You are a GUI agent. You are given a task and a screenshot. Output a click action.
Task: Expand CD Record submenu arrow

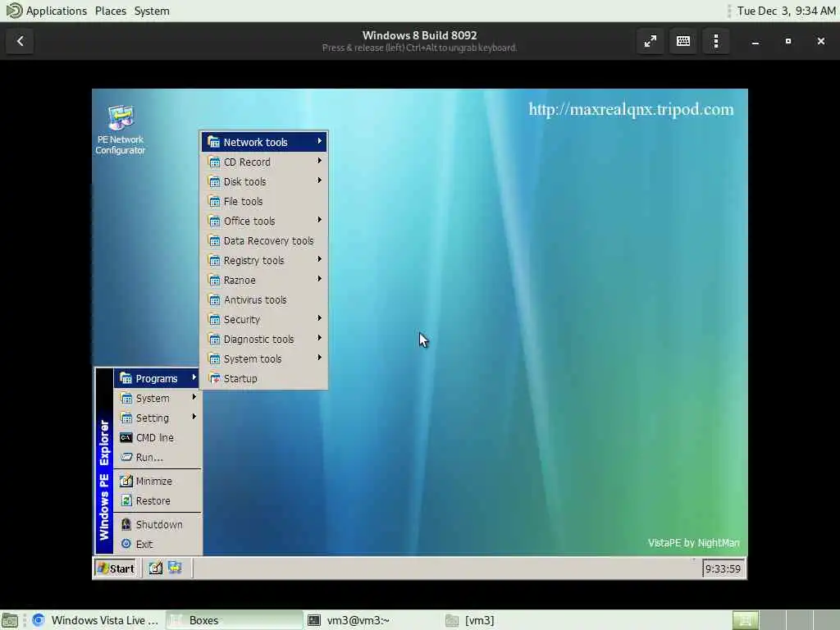point(319,161)
